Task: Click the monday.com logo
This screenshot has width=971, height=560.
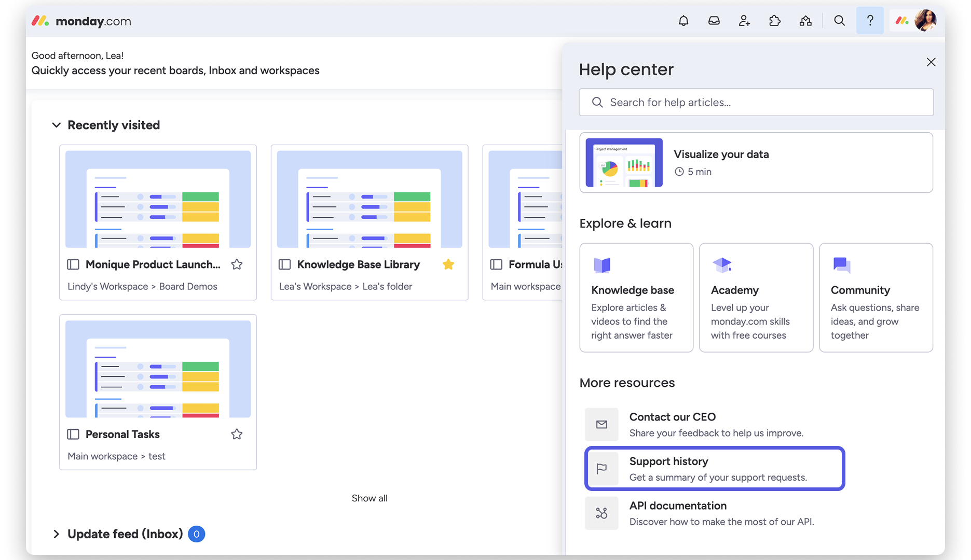Action: pyautogui.click(x=81, y=21)
